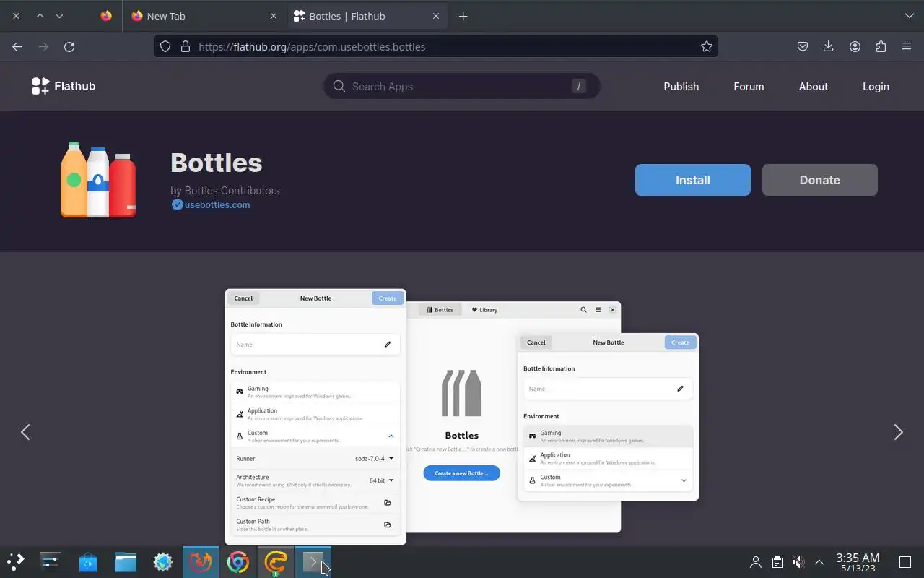Open System Settings from the taskbar
This screenshot has height=578, width=924.
click(x=51, y=561)
